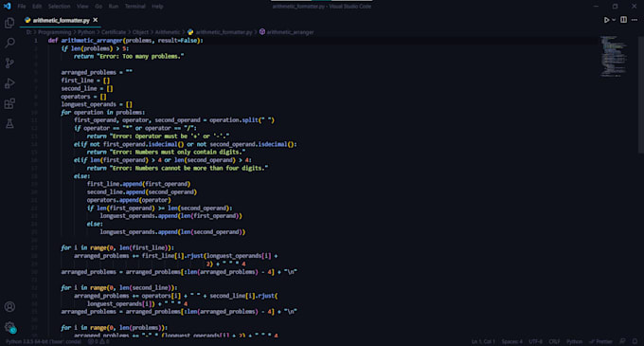Open the Explorer view in activity bar
644x346 pixels.
pos(9,23)
